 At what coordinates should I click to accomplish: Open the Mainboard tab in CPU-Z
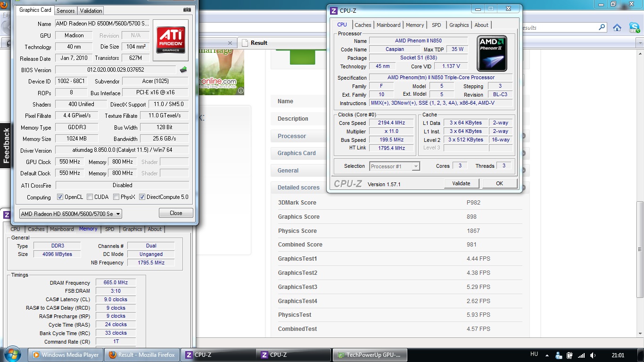coord(388,25)
